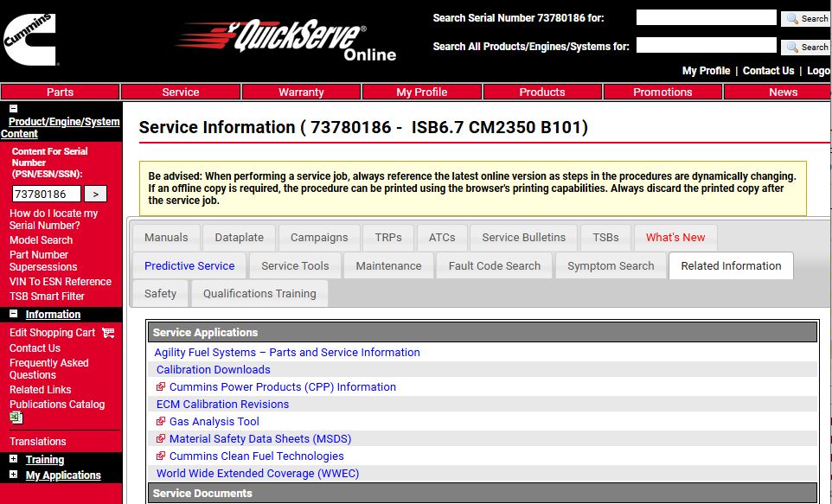Viewport: 832px width, 504px height.
Task: Open the Service Bulletins tab
Action: coord(523,238)
